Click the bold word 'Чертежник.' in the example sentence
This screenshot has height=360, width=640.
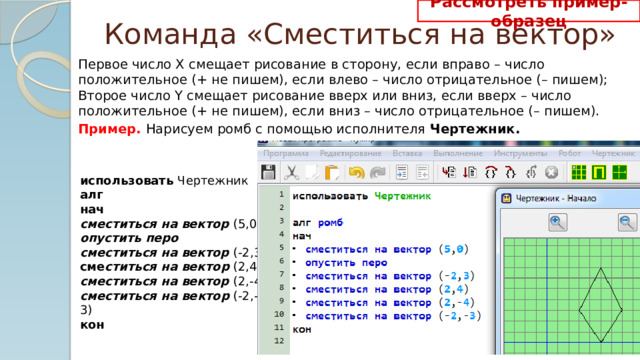click(x=475, y=129)
